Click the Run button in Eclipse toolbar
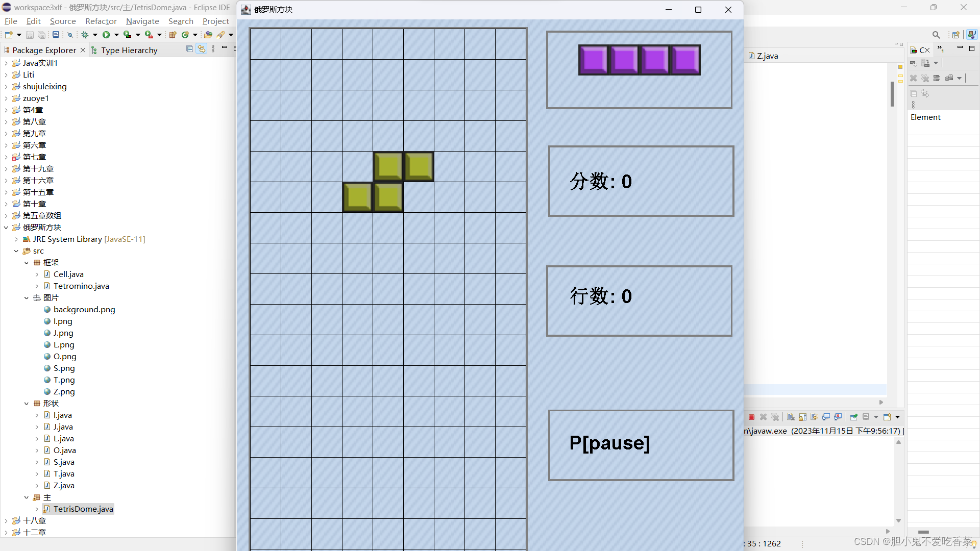The height and width of the screenshot is (551, 980). click(x=106, y=35)
